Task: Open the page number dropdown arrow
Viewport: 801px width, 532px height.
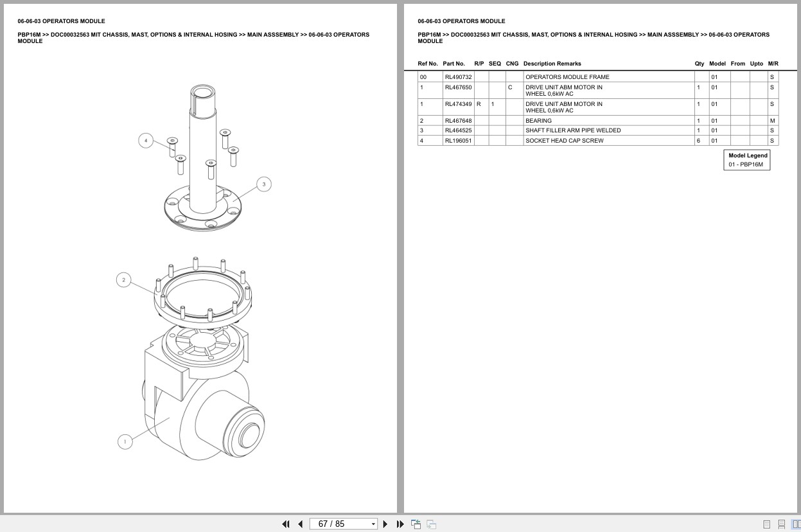Action: tap(373, 524)
